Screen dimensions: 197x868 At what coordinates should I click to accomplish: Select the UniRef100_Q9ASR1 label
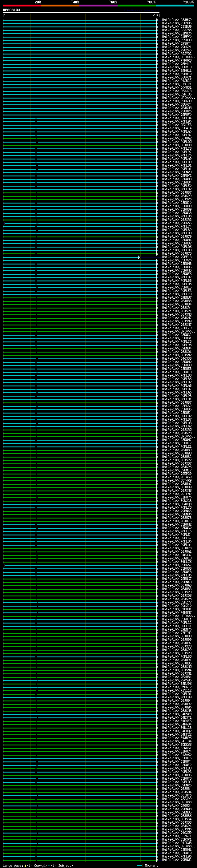177,47
